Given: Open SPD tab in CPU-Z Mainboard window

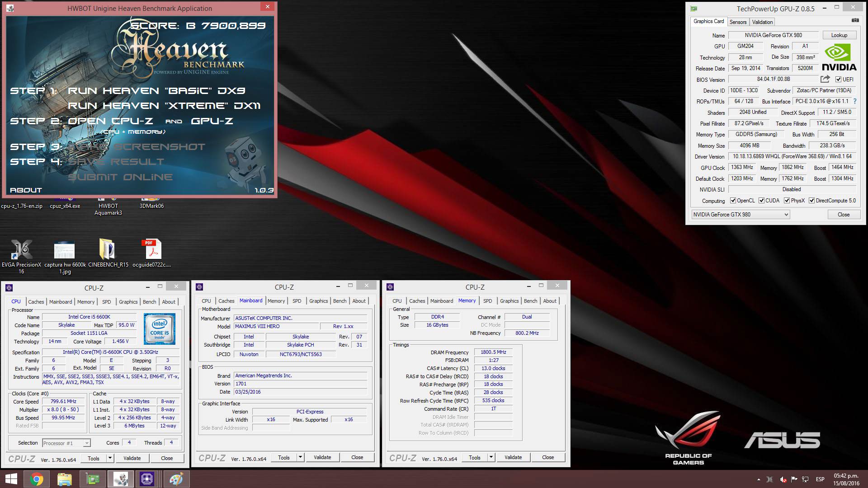Looking at the screenshot, I should [297, 301].
